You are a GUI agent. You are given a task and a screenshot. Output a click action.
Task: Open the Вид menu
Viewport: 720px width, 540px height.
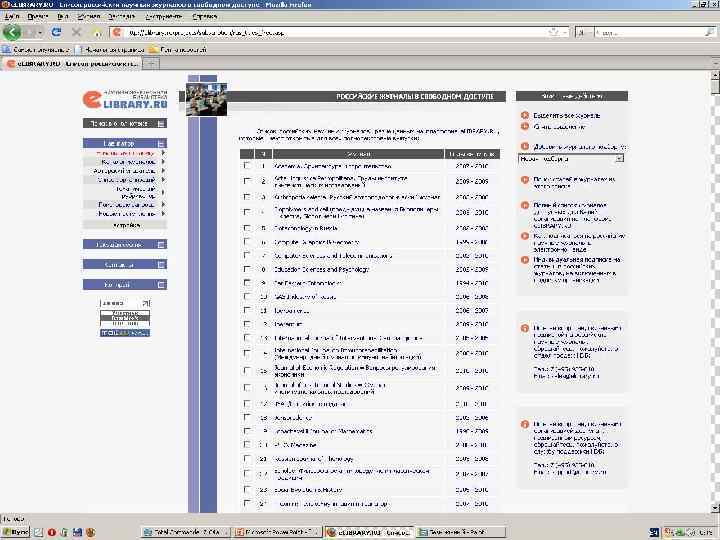pos(63,17)
